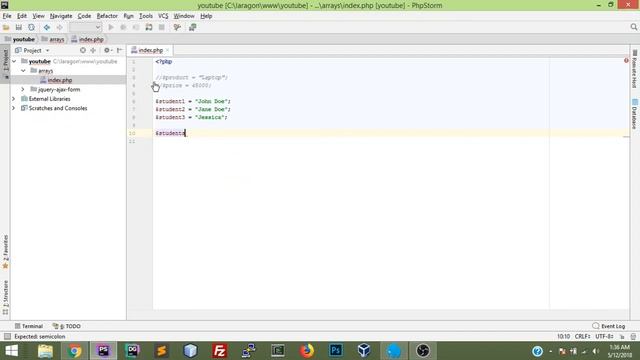Click on code line 10 $students
The image size is (640, 360).
[x=170, y=133]
